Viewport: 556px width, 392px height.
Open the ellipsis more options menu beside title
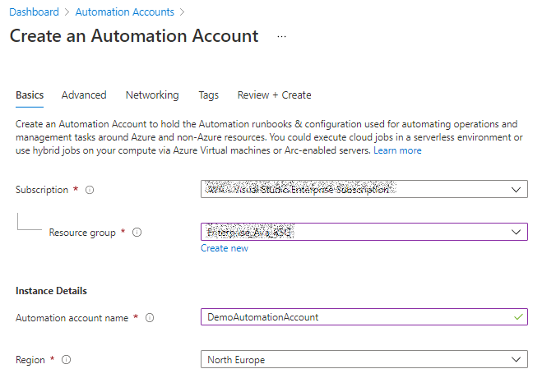[282, 37]
